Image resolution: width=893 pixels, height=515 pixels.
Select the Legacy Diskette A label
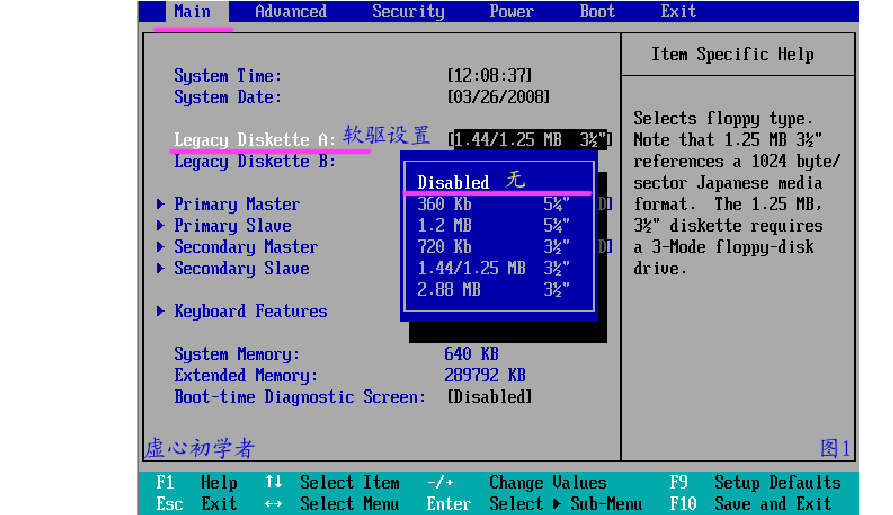[255, 140]
